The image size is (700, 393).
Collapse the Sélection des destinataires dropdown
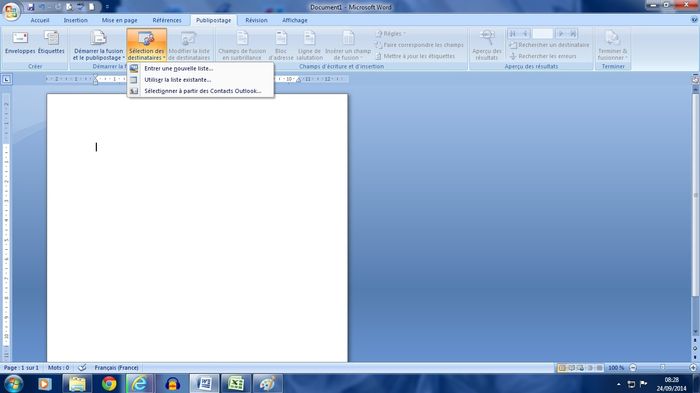[x=146, y=46]
